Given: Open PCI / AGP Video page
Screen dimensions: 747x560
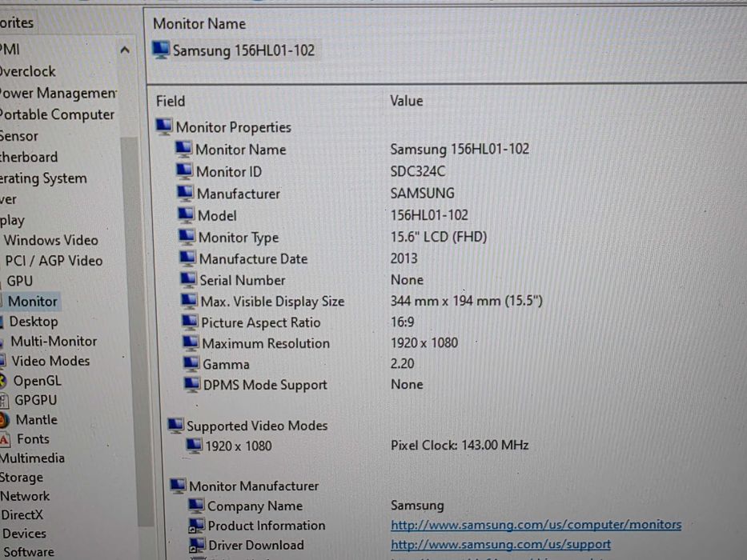Looking at the screenshot, I should pyautogui.click(x=54, y=261).
